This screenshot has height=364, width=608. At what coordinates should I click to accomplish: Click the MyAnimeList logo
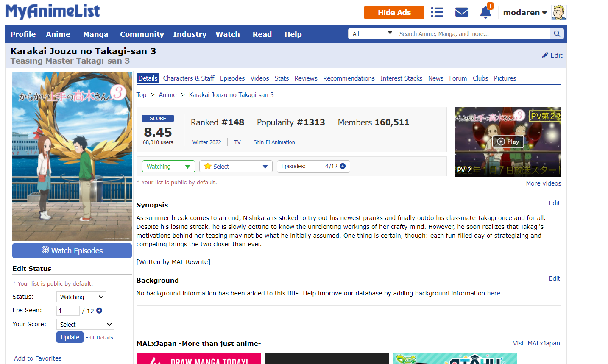tap(53, 11)
